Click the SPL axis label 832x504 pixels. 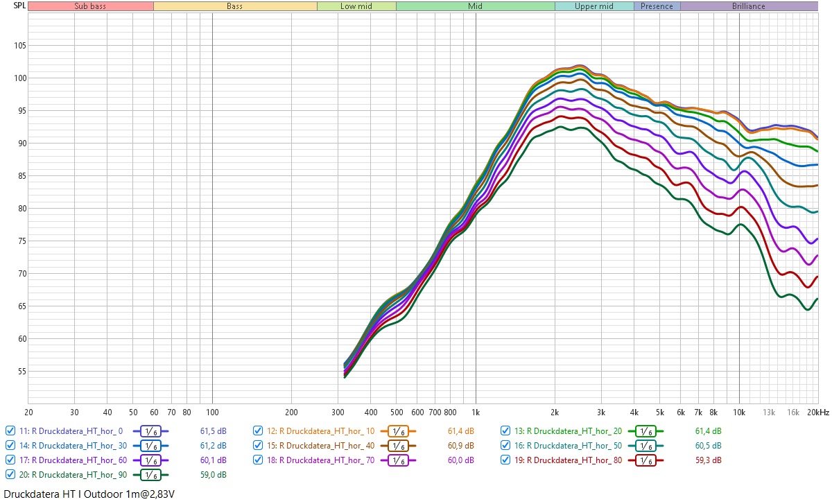(x=13, y=6)
